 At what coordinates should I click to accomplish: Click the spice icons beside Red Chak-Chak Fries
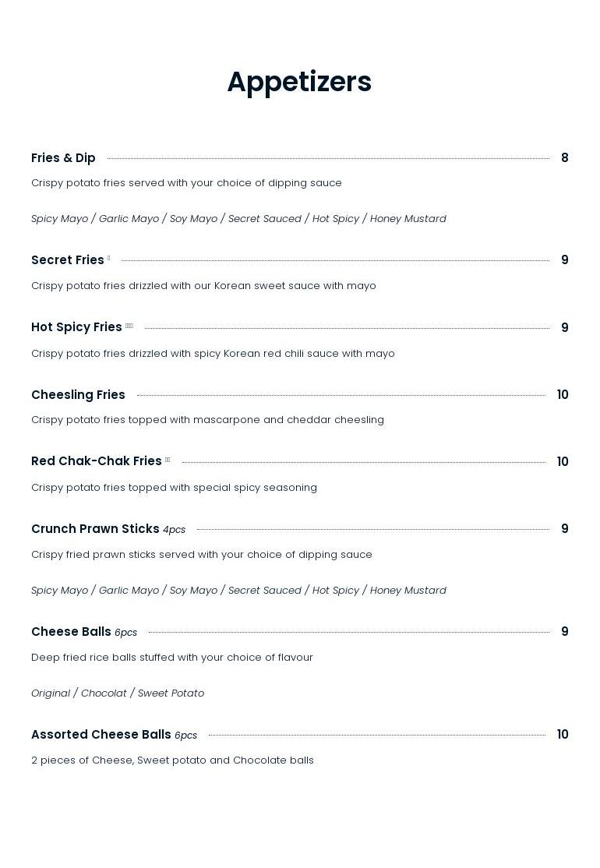click(x=168, y=460)
